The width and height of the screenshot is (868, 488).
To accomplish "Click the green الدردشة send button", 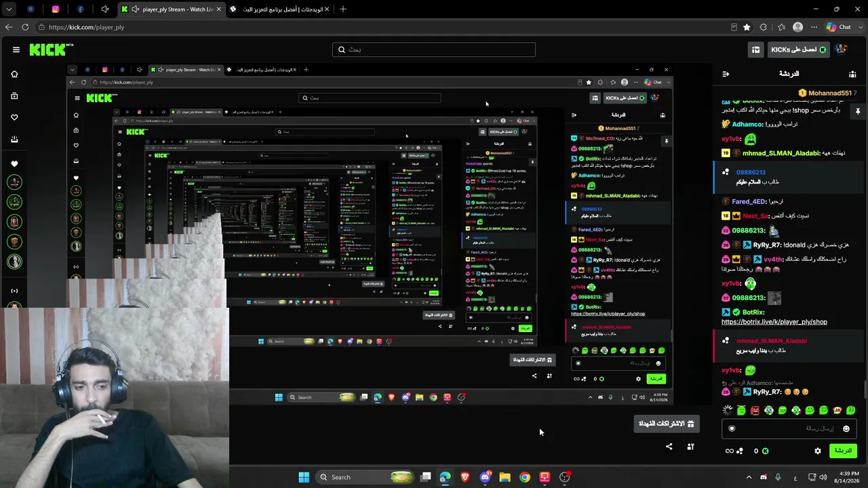I will pyautogui.click(x=843, y=451).
